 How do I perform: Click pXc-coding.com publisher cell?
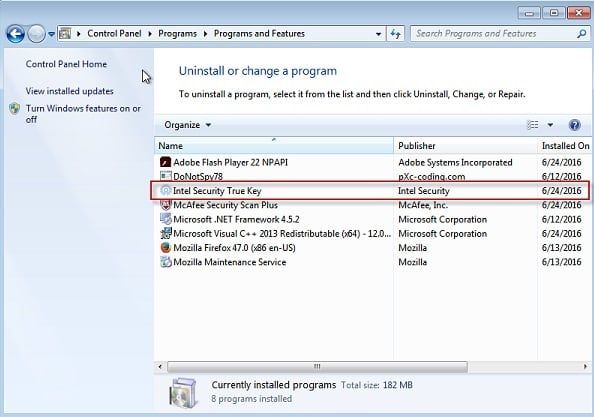[431, 176]
